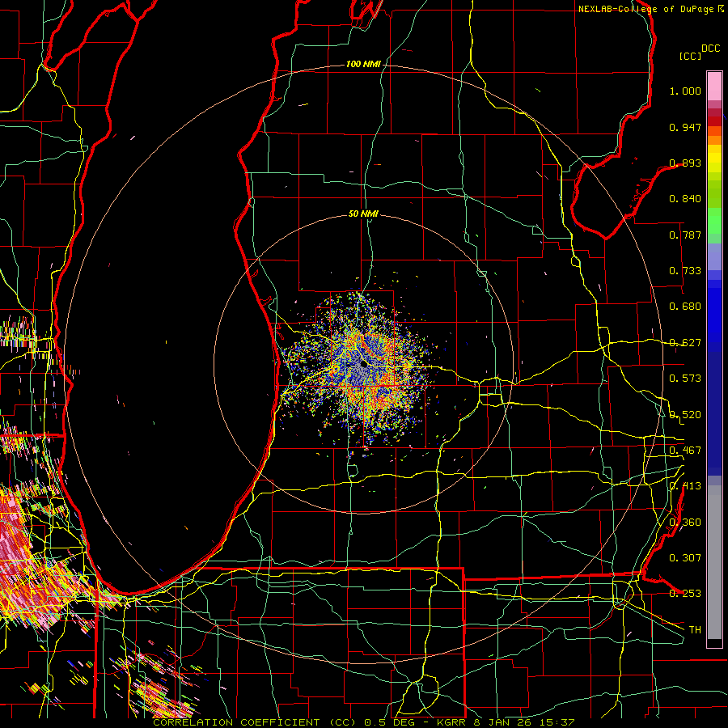Image resolution: width=728 pixels, height=728 pixels.
Task: Click the 0.733 legend value
Action: pyautogui.click(x=685, y=271)
